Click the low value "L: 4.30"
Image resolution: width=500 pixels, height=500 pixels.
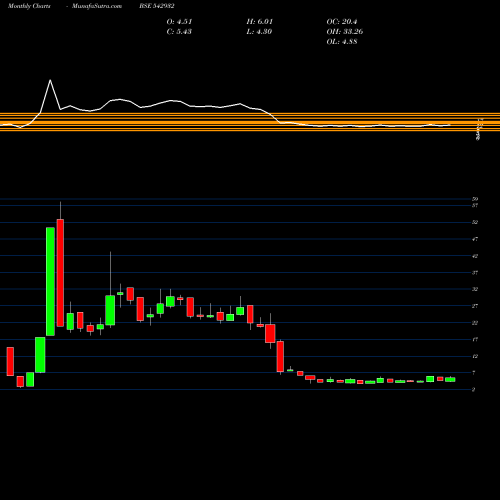click(x=259, y=32)
